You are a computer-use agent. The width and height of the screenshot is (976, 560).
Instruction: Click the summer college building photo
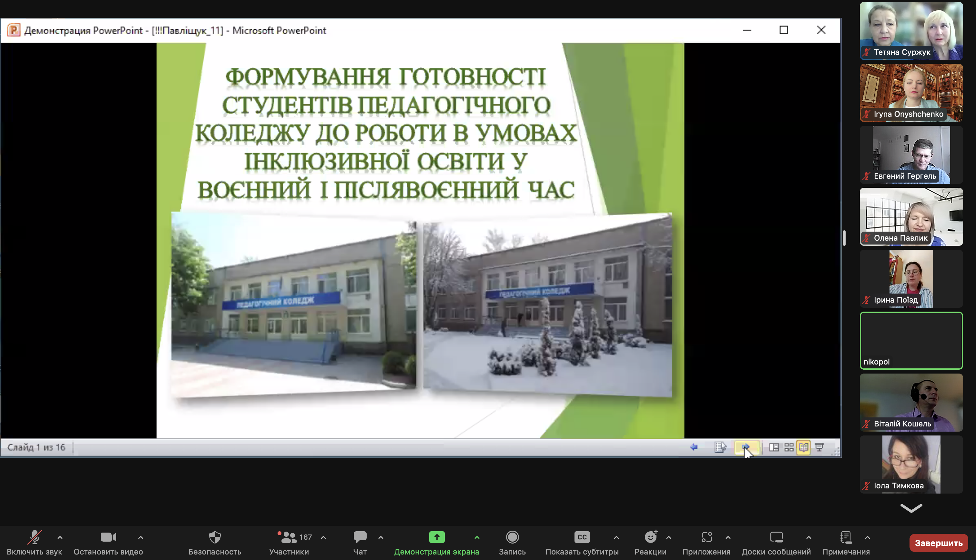[293, 304]
